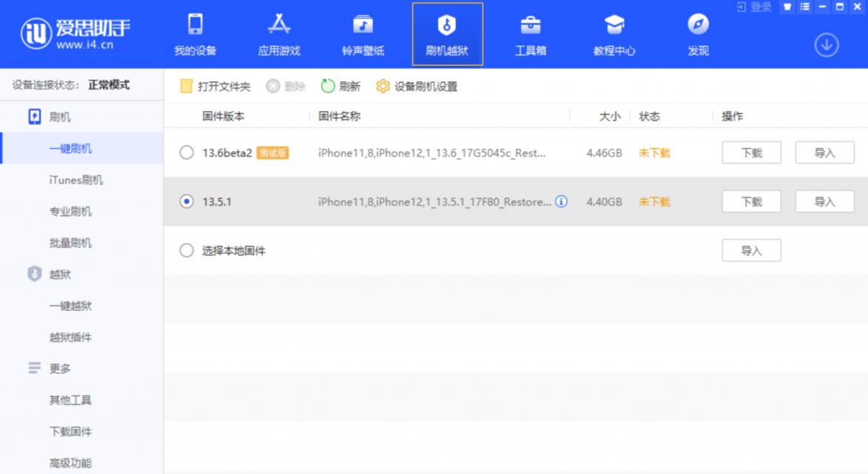This screenshot has height=474, width=868.
Task: Click the 4.46GB size value
Action: pos(604,153)
